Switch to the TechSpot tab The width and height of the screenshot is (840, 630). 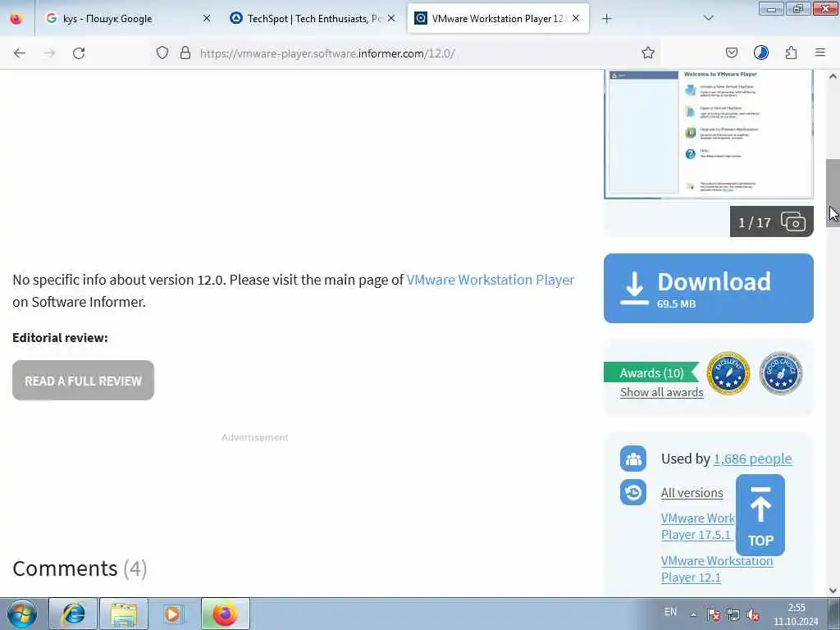click(313, 19)
